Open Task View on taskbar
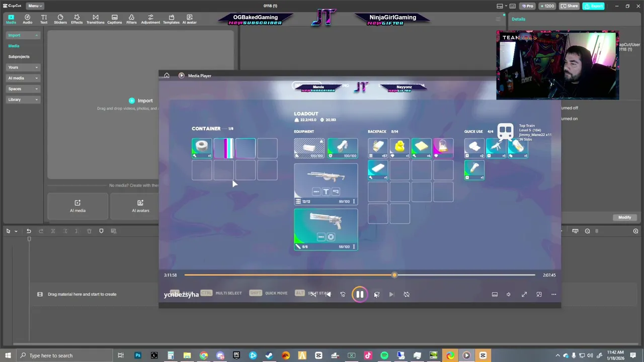The image size is (644, 362). click(121, 355)
